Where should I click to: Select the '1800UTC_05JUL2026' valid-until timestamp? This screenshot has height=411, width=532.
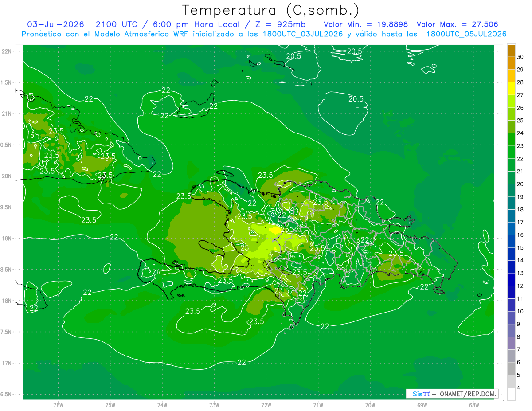point(466,34)
